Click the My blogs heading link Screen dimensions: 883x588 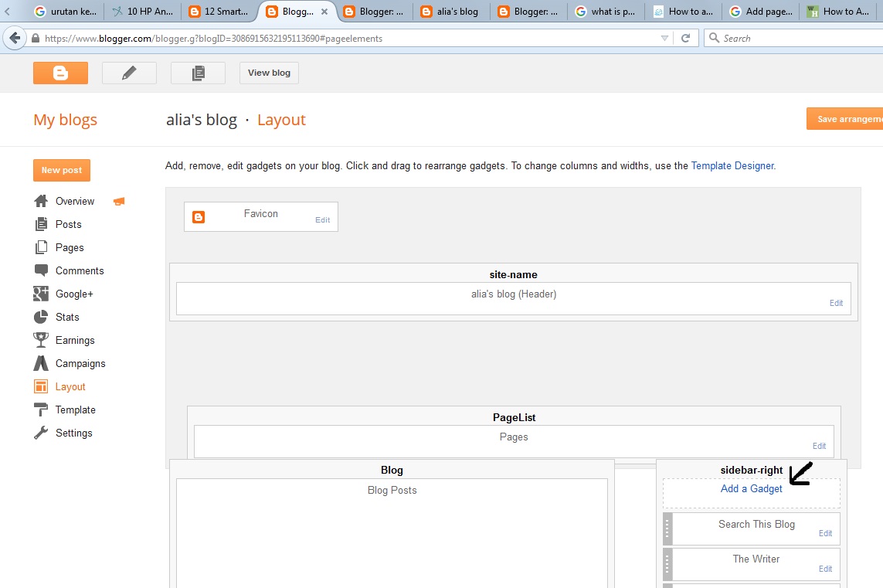66,120
